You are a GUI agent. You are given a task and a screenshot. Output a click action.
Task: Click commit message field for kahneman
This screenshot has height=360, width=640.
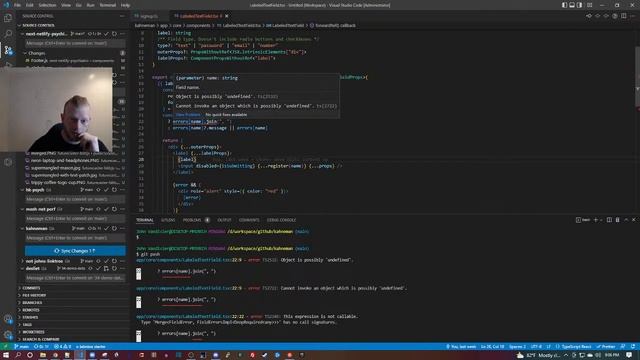(x=75, y=238)
